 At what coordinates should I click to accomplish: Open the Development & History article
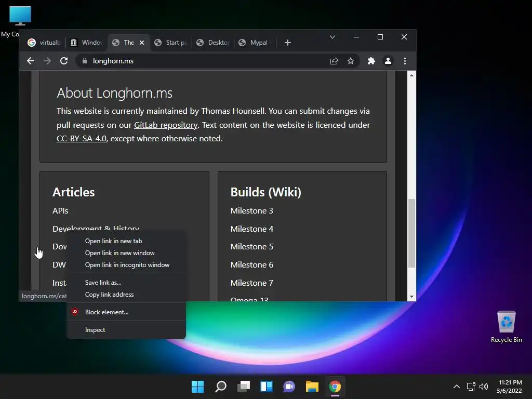(96, 228)
